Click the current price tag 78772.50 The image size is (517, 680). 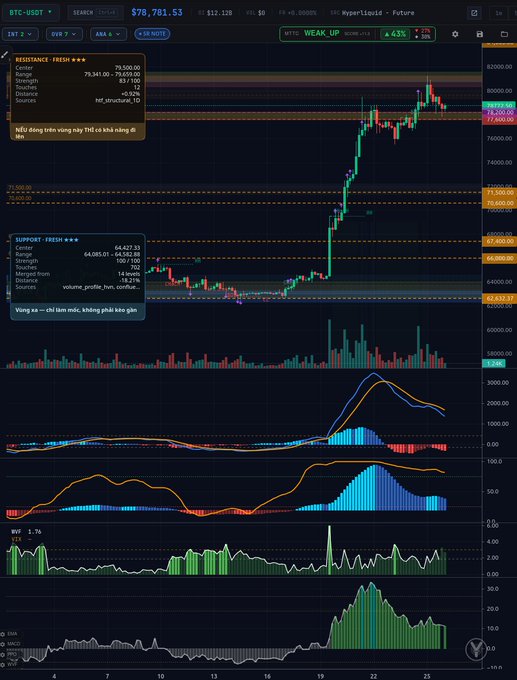pyautogui.click(x=500, y=105)
